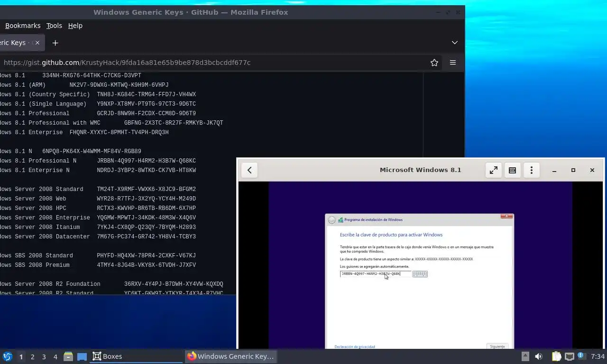Click the blue show desktop icon on the taskbar

pyautogui.click(x=82, y=356)
